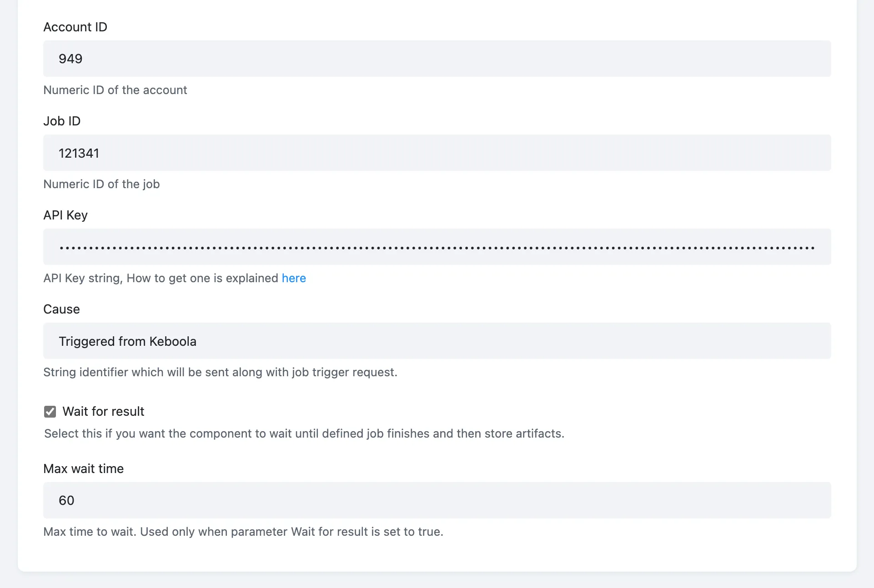Click the 'Max time to wait' description text
This screenshot has width=874, height=588.
tap(243, 532)
